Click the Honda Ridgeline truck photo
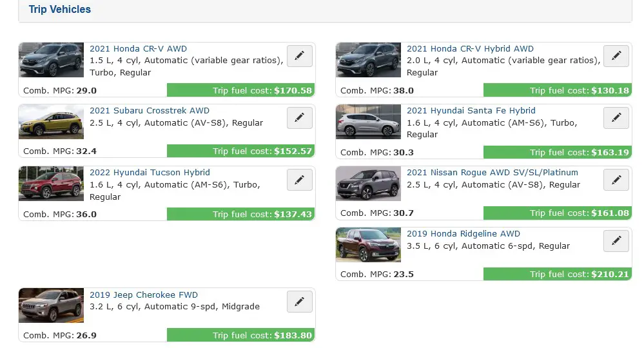The image size is (644, 348). [368, 245]
